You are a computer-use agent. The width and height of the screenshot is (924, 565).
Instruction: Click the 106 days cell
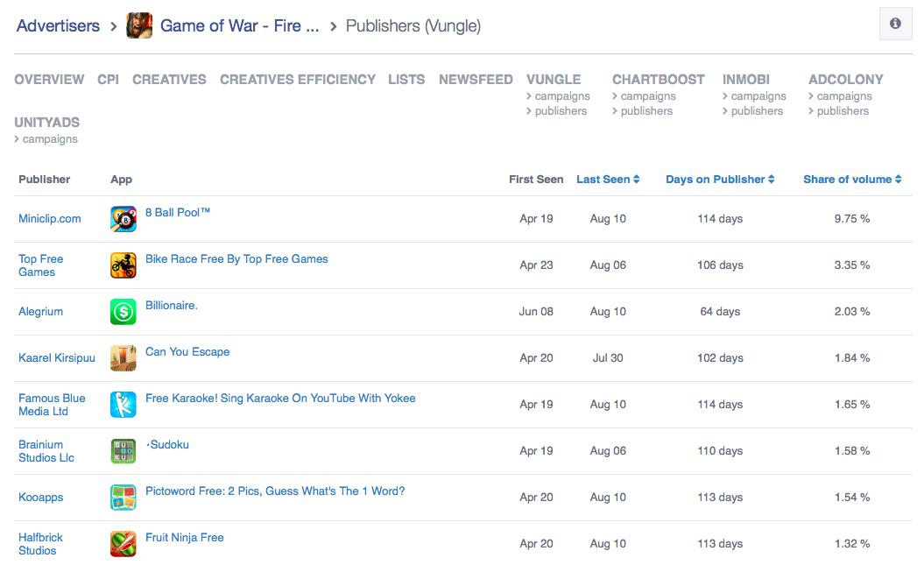tap(720, 265)
